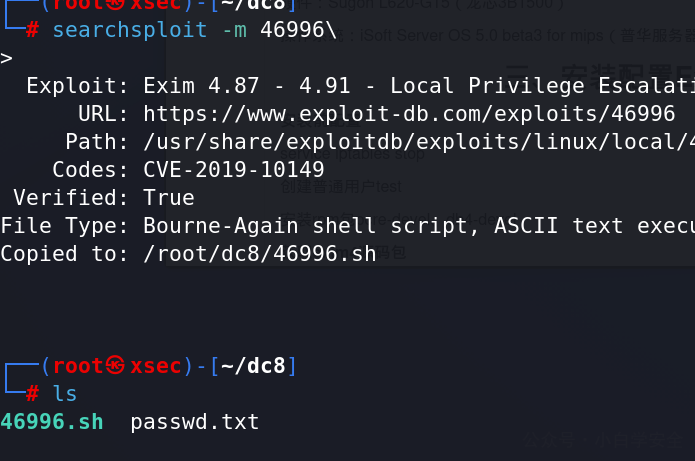Click the continuation prompt arrow symbol
Image resolution: width=695 pixels, height=461 pixels.
coord(6,58)
